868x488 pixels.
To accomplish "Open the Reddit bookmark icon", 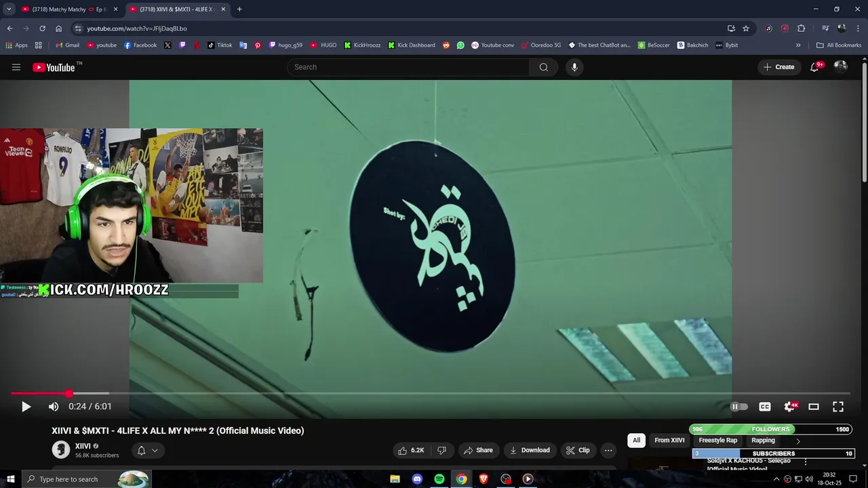I will 446,45.
